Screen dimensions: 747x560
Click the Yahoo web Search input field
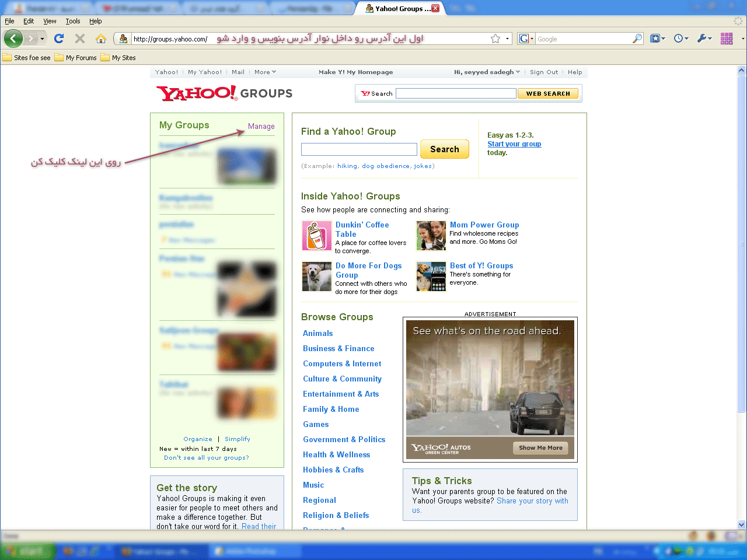point(456,93)
